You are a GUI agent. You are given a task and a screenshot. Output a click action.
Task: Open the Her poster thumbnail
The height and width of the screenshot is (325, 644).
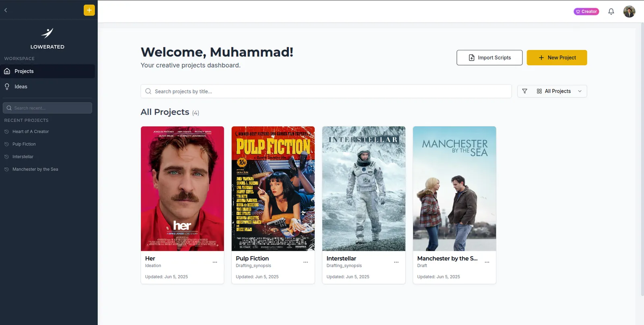tap(182, 188)
